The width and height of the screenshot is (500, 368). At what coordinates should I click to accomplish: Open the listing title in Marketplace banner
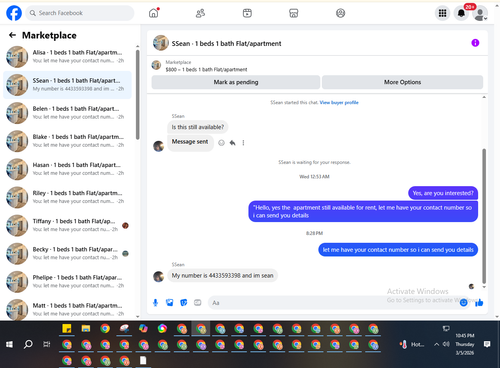click(206, 69)
